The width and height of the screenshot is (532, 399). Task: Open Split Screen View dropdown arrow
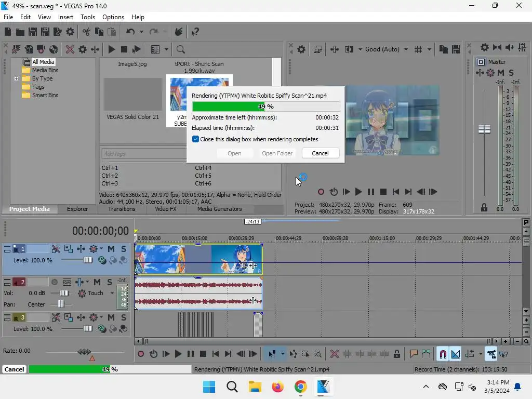[x=360, y=49]
